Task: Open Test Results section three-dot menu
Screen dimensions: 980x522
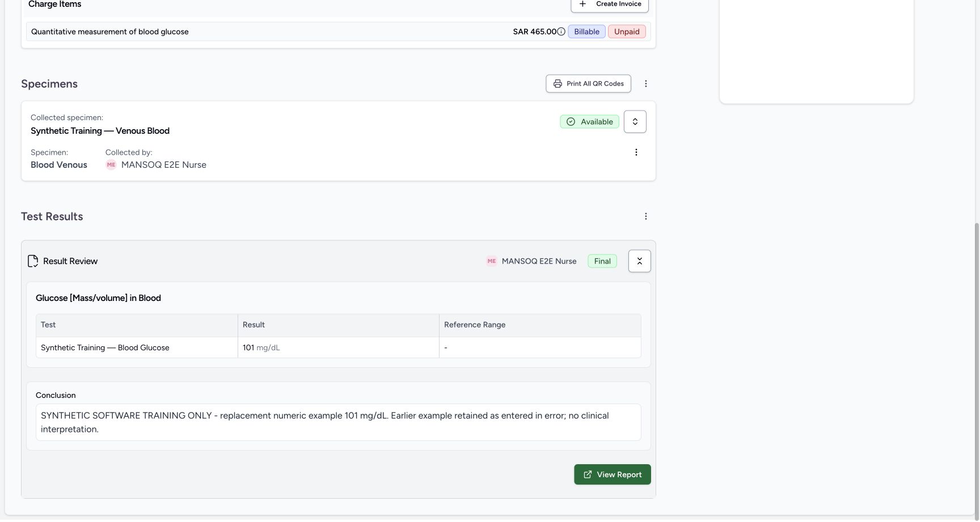Action: 645,217
